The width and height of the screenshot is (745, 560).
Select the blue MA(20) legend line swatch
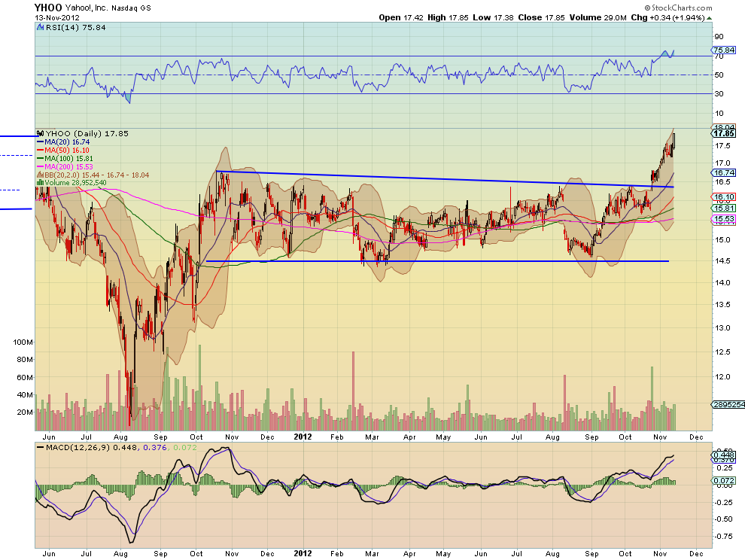(41, 142)
